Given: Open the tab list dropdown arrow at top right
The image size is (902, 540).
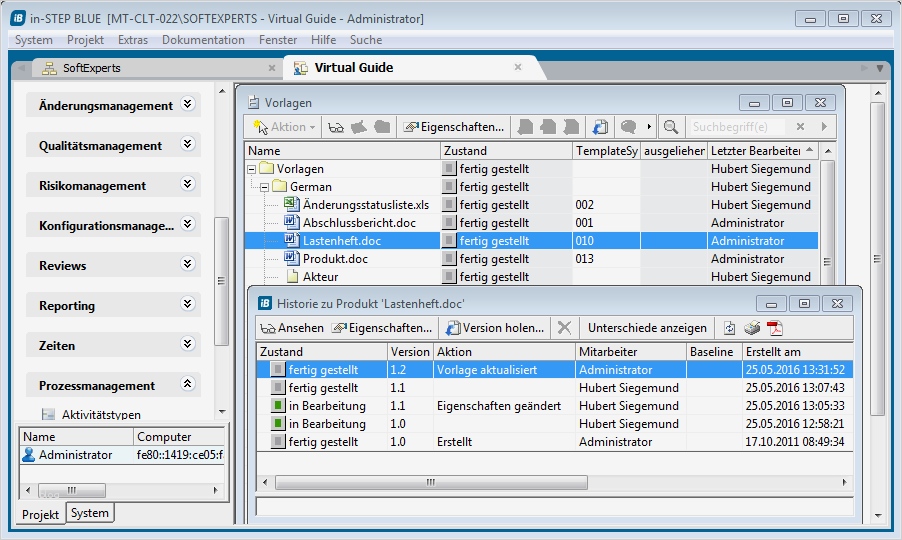Looking at the screenshot, I should click(x=880, y=68).
